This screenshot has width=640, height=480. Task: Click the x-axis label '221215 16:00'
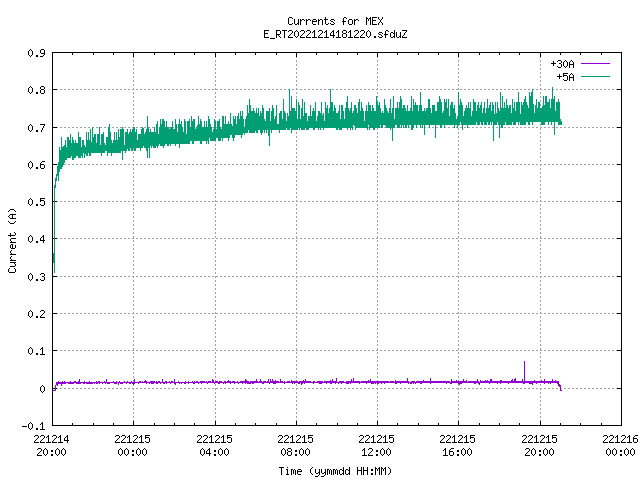click(x=457, y=445)
